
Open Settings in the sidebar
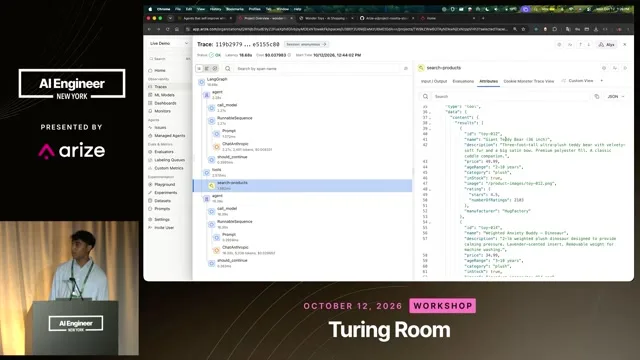(162, 220)
